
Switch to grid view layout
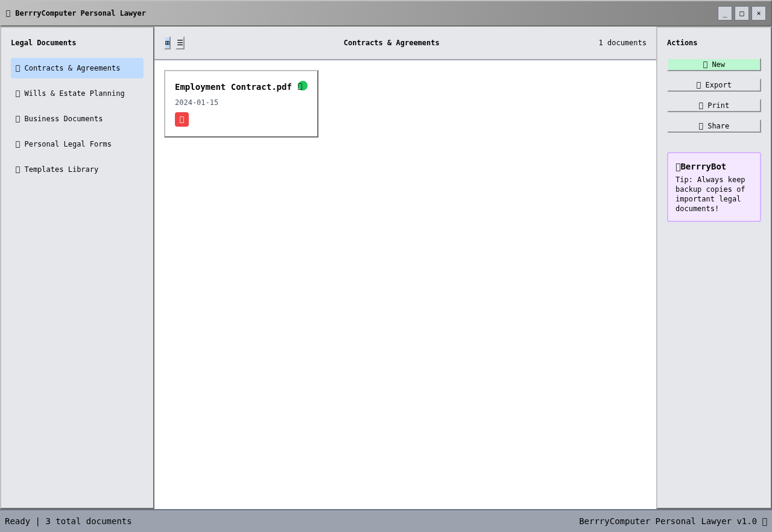pyautogui.click(x=167, y=43)
